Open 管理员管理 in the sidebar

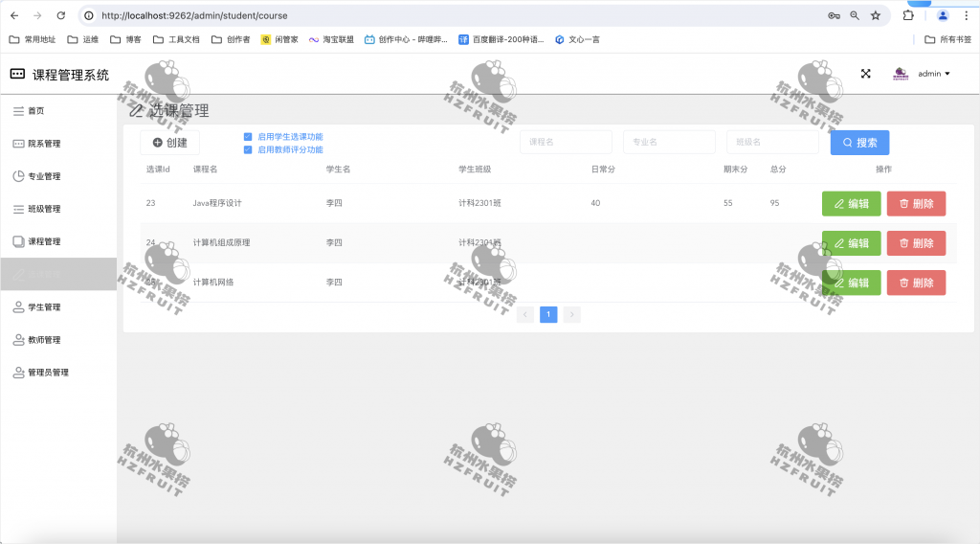tap(58, 372)
